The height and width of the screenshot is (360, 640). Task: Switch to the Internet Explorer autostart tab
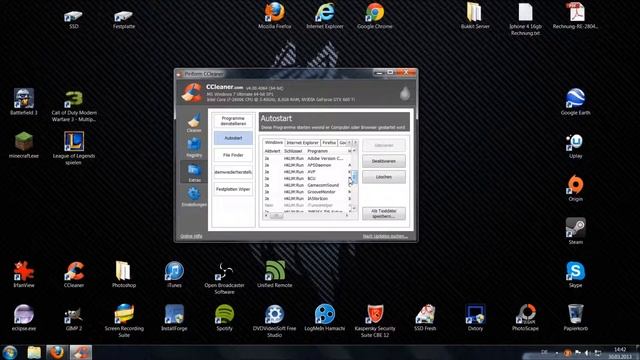tap(302, 143)
